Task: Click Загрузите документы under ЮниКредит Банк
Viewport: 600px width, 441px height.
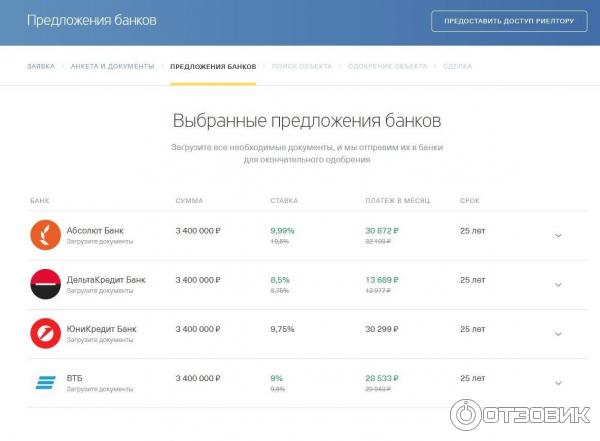Action: (100, 340)
